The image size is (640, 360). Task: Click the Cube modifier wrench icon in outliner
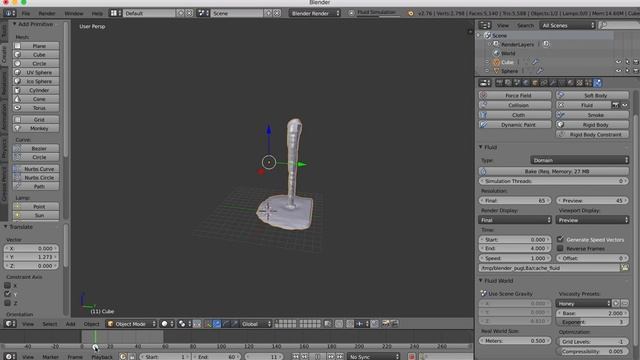coord(535,62)
